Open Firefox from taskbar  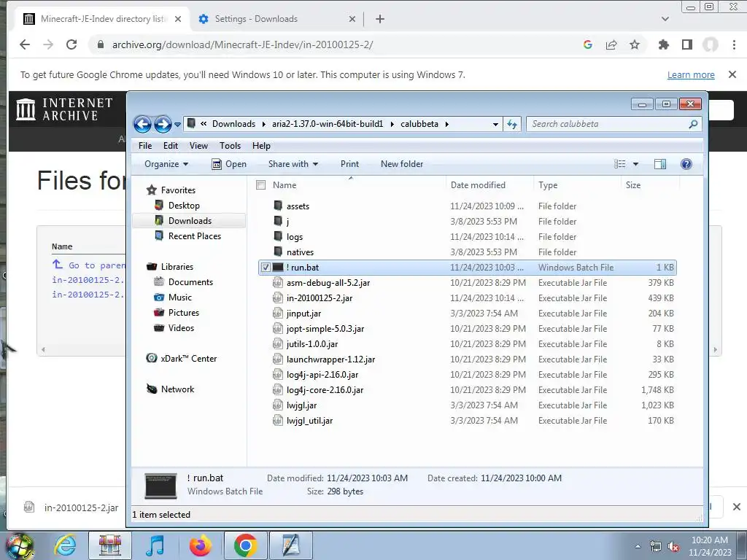(200, 545)
